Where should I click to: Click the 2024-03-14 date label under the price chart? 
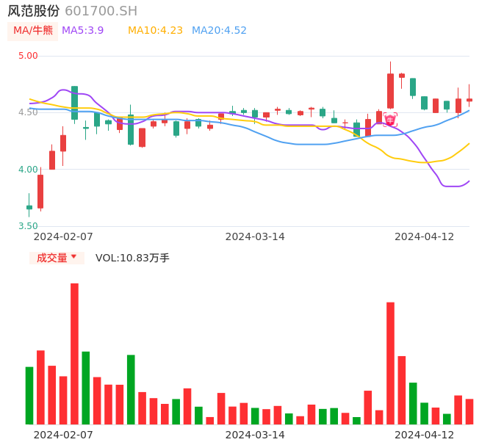pos(255,236)
